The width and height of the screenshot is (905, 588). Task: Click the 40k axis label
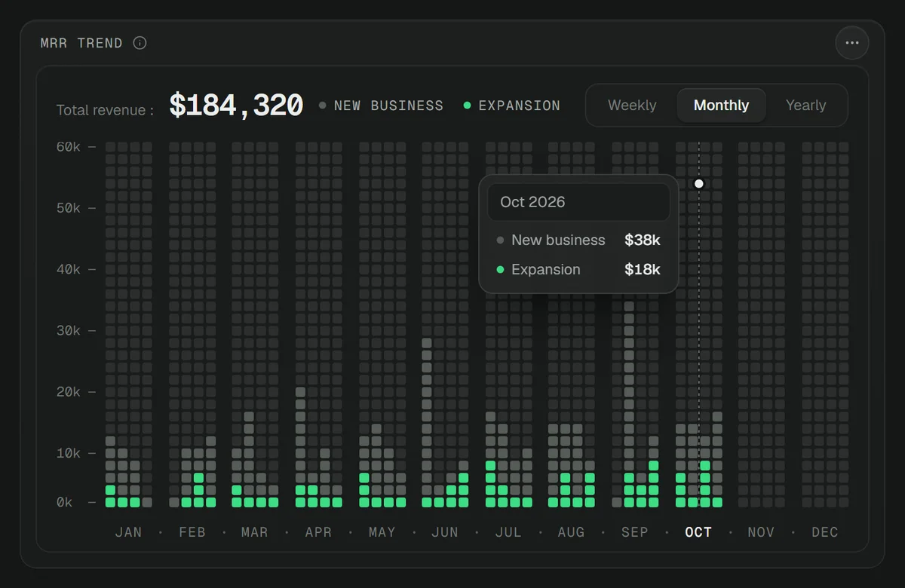pyautogui.click(x=69, y=269)
